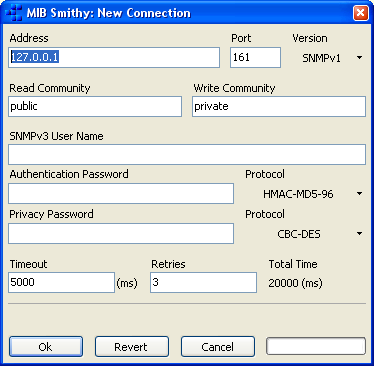Click the Port field showing 161
This screenshot has width=374, height=366.
[x=255, y=57]
